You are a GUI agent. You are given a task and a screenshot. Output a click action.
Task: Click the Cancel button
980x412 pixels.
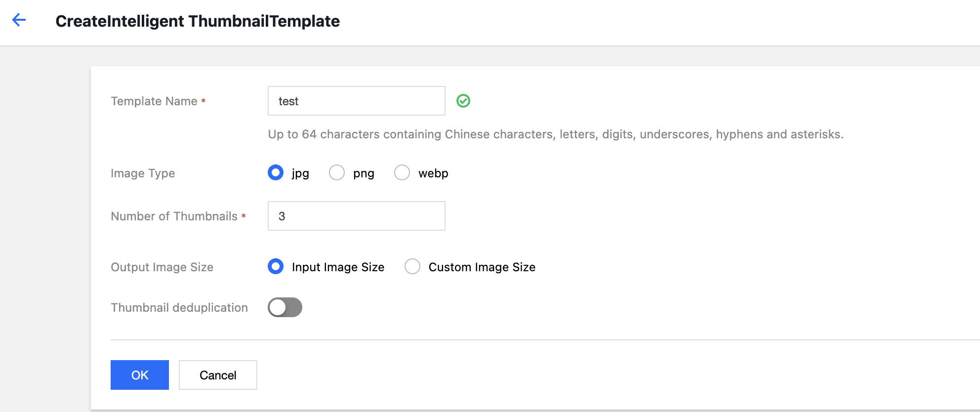click(218, 375)
